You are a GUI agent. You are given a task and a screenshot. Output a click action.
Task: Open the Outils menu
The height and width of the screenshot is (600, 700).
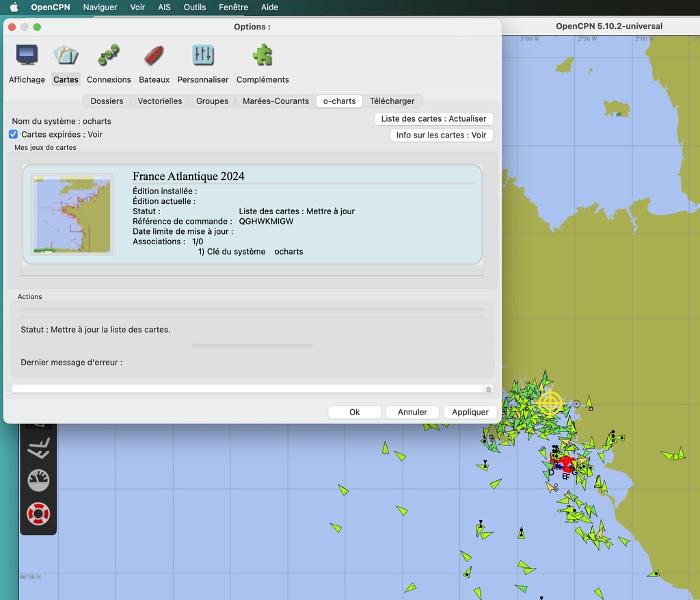click(x=195, y=7)
